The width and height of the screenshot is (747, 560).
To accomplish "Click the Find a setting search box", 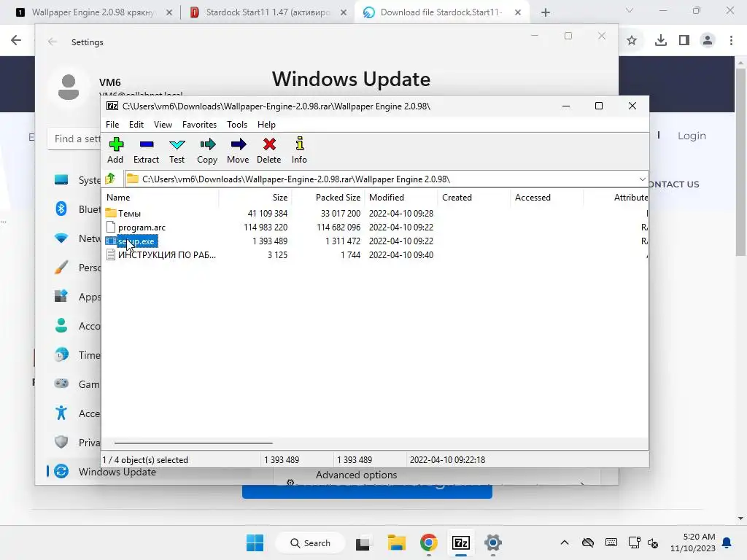I will 74,139.
